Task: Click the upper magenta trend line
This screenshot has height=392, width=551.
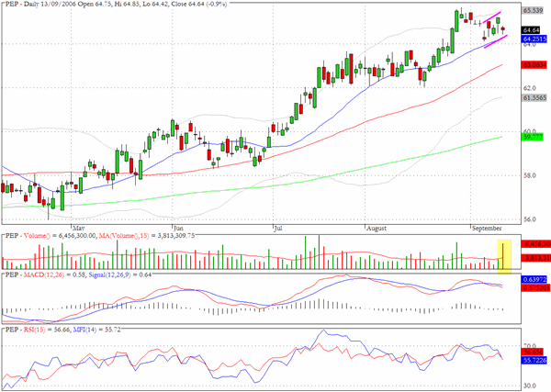Action: click(492, 17)
